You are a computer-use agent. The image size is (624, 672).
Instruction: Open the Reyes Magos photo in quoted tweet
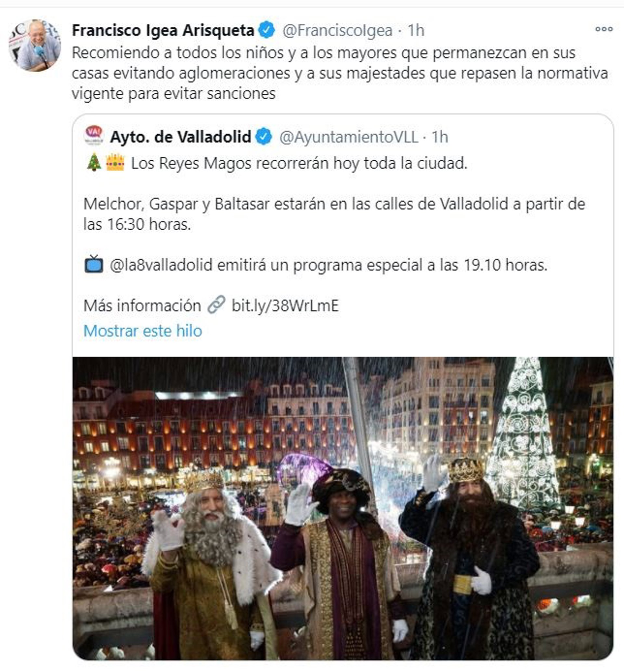(343, 508)
